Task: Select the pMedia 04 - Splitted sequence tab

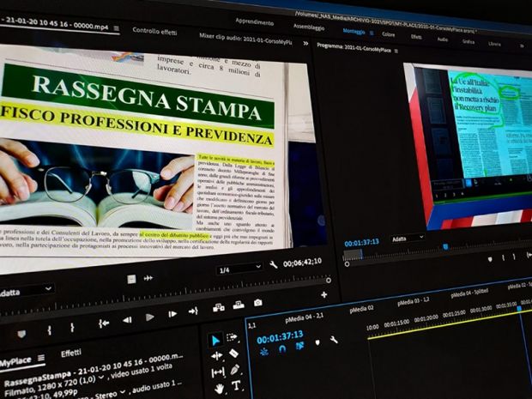Action: pyautogui.click(x=469, y=293)
